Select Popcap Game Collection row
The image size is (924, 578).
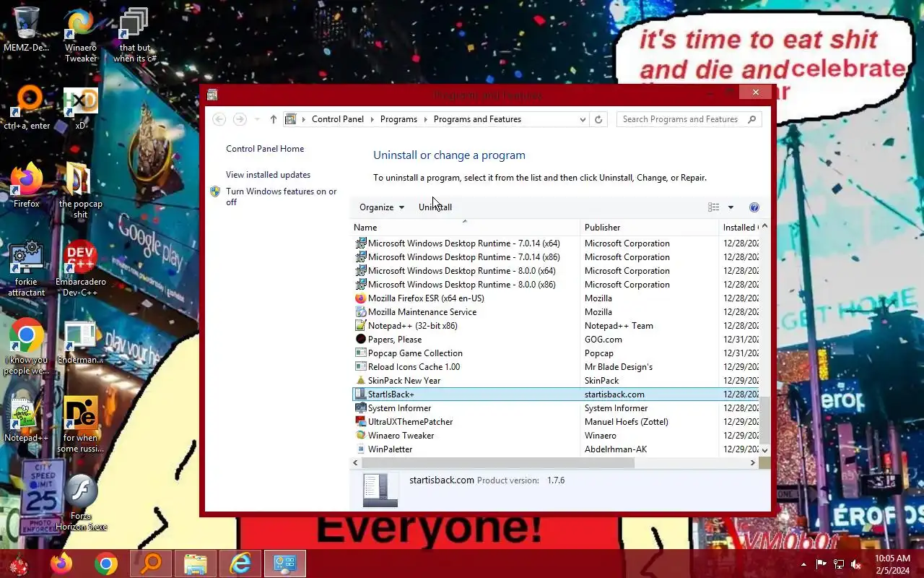click(555, 353)
